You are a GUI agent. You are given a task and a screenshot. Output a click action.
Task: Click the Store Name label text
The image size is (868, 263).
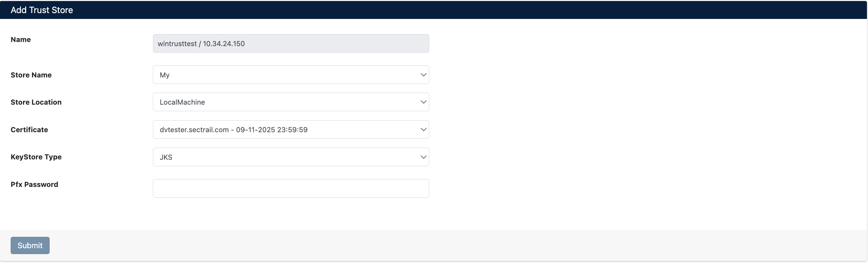click(31, 75)
